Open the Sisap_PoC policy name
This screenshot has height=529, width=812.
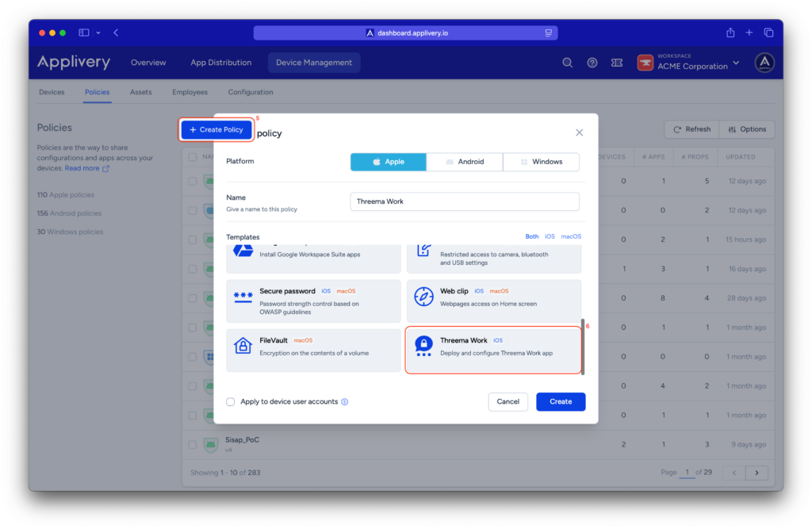[x=243, y=440]
